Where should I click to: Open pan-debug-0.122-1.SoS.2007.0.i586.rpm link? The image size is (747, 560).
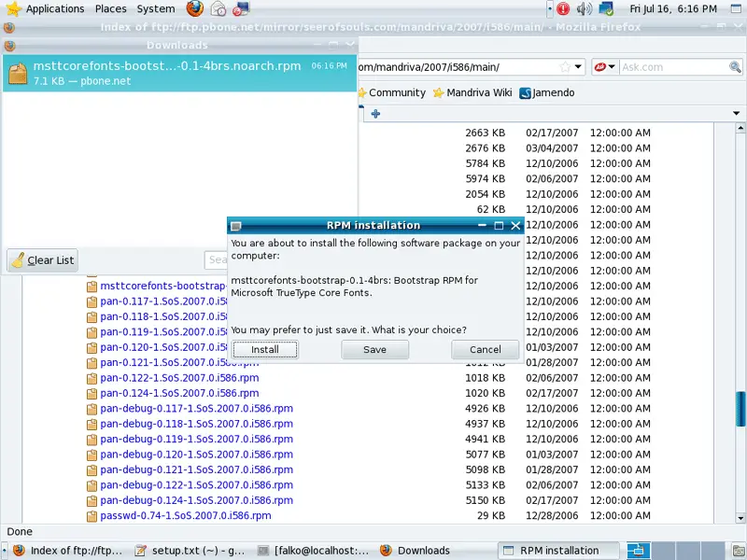click(196, 484)
